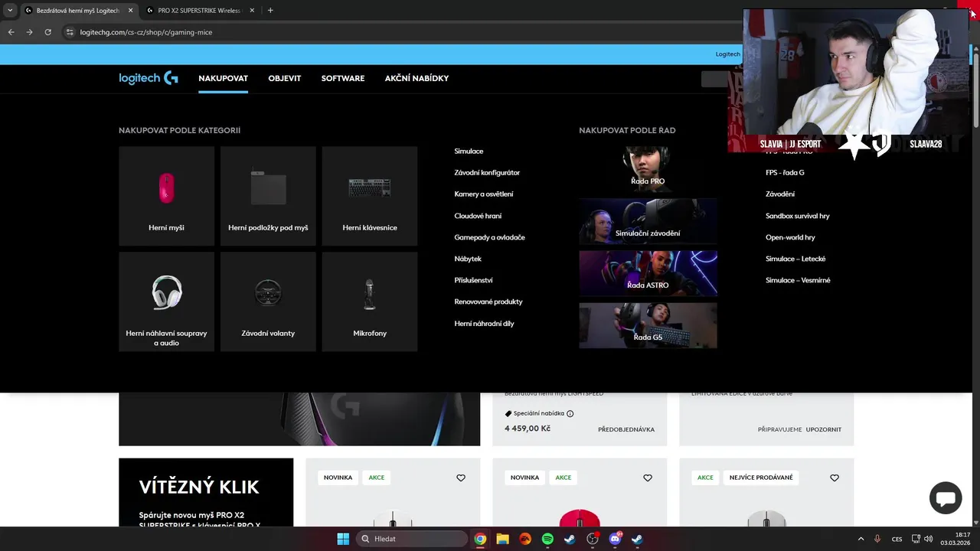Open Spotify from the taskbar
The width and height of the screenshot is (980, 551).
[547, 539]
